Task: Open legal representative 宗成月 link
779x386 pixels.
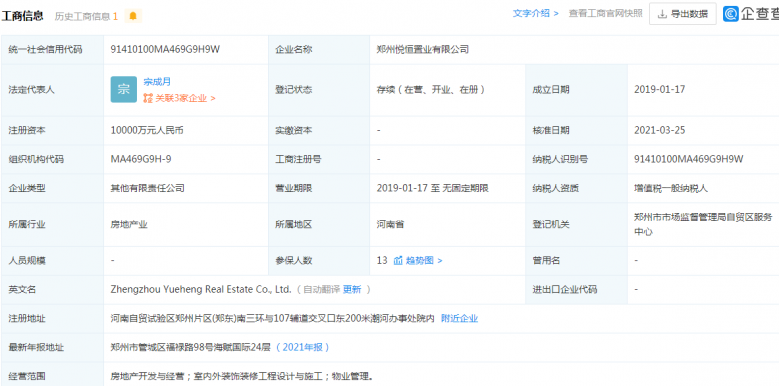Action: pyautogui.click(x=157, y=81)
